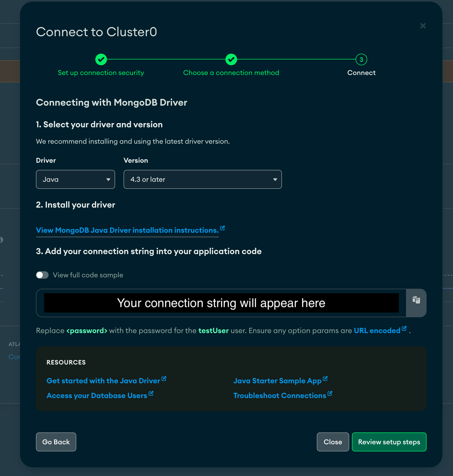Toggle View full code sample switch
Screen dimensions: 453x476
pyautogui.click(x=42, y=275)
